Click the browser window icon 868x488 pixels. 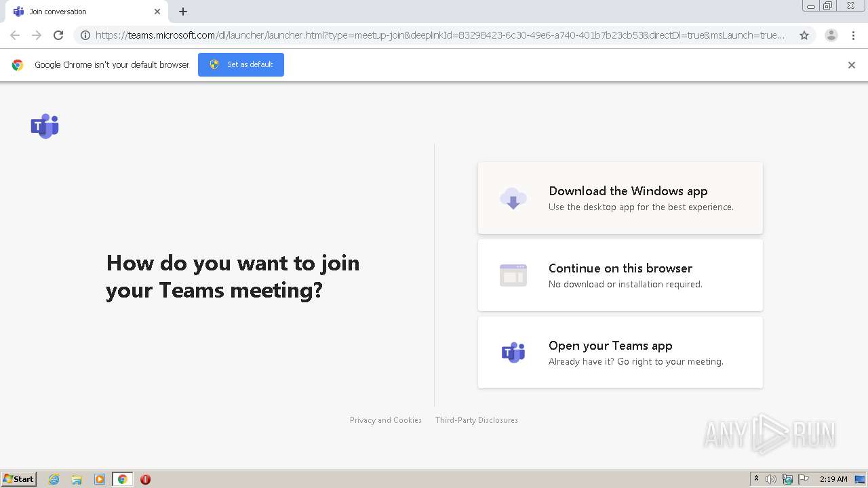coord(513,275)
